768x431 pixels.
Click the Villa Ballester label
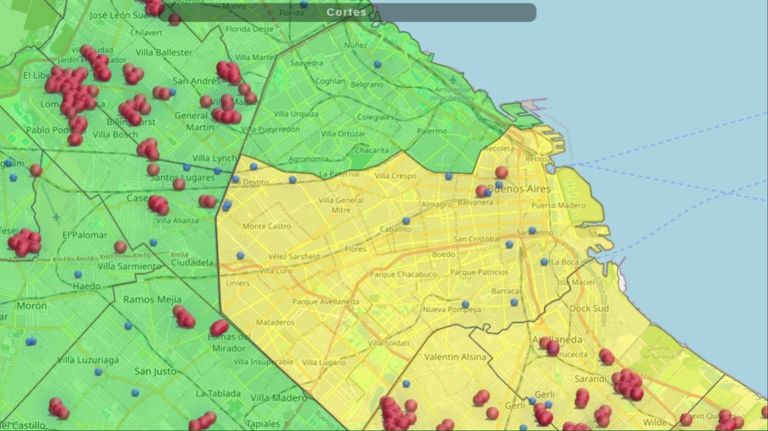[164, 52]
